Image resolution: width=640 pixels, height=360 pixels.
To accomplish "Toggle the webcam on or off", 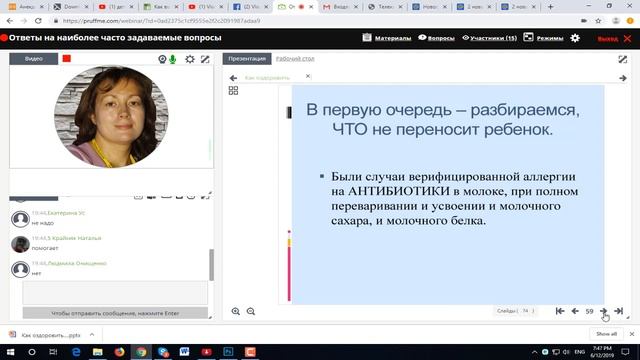I will tap(162, 59).
